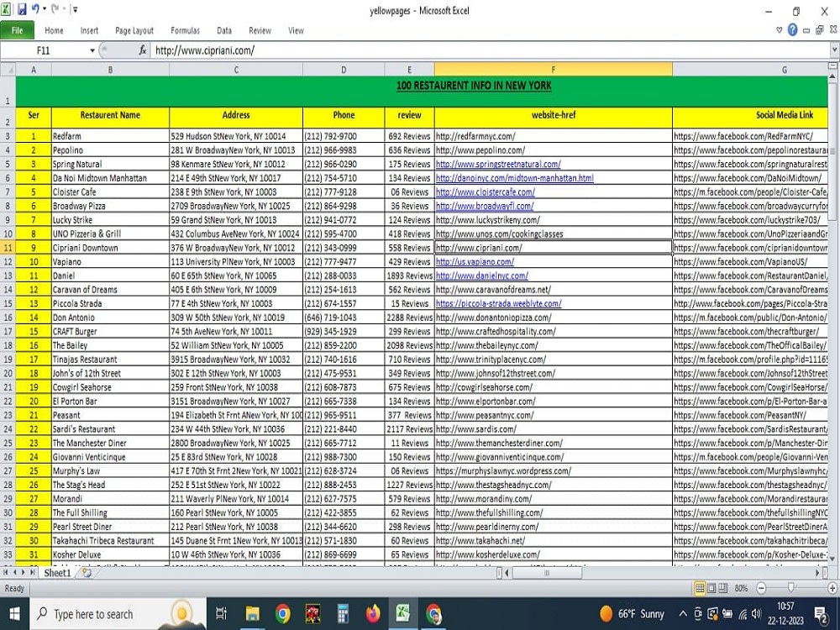Select the cell with 1893 Reviews
Screen dimensions: 840x630
point(409,276)
